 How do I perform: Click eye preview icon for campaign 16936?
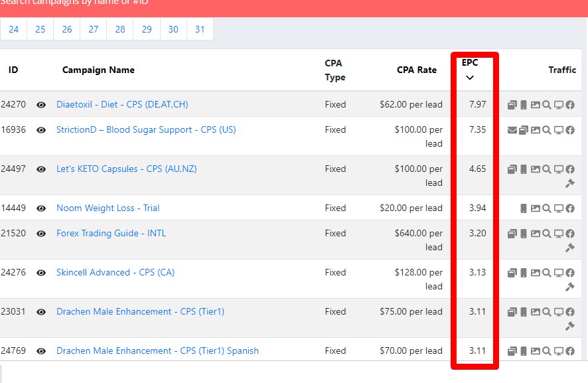coord(41,130)
